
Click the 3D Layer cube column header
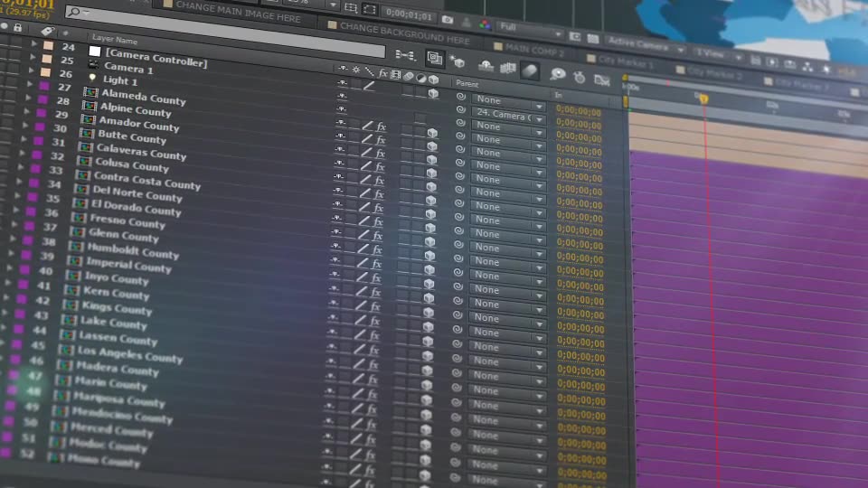pyautogui.click(x=433, y=80)
